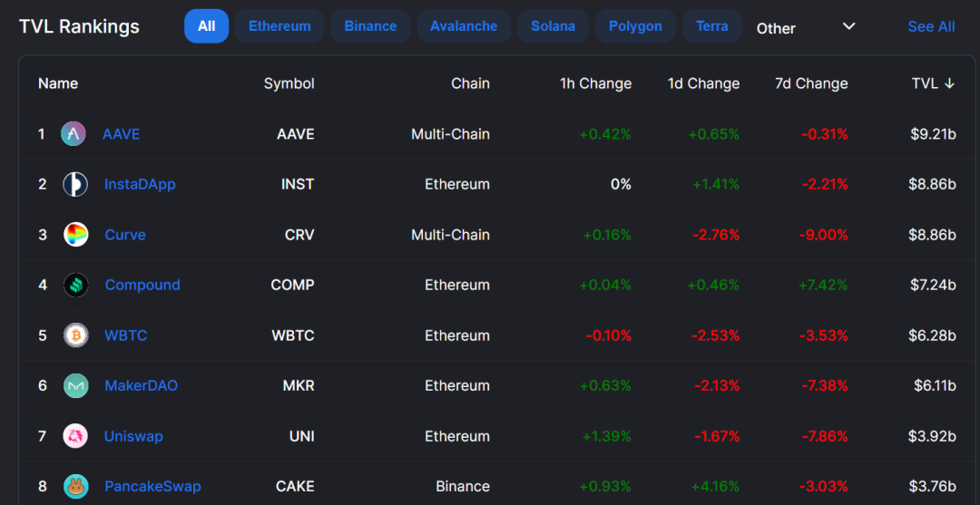The image size is (980, 505).
Task: Click the green Compound logo icon
Action: pos(75,285)
